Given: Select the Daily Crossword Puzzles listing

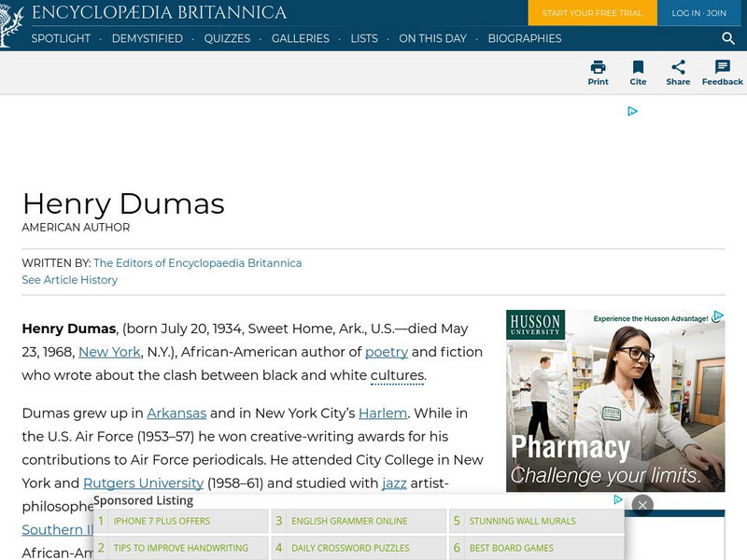Looking at the screenshot, I should coord(348,548).
